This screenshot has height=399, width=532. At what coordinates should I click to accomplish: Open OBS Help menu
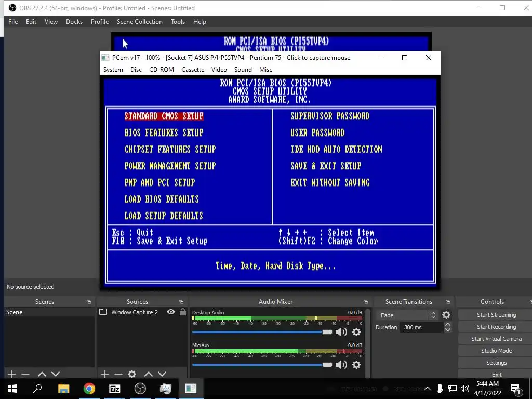pyautogui.click(x=199, y=22)
